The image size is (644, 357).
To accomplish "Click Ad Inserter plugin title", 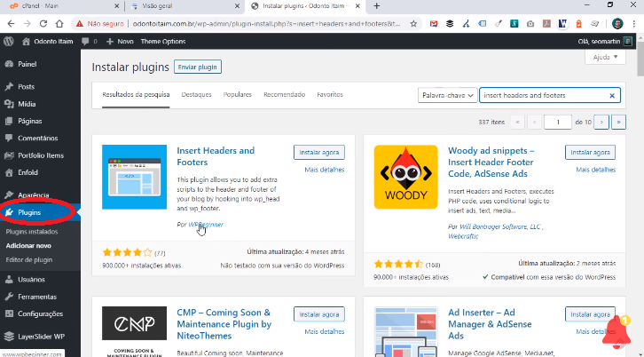I will [490, 324].
